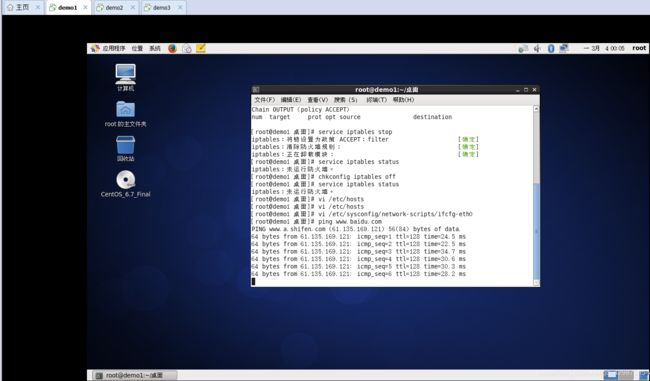Open the terminal 文件(F) menu
Viewport: 650px width, 381px height.
[264, 100]
